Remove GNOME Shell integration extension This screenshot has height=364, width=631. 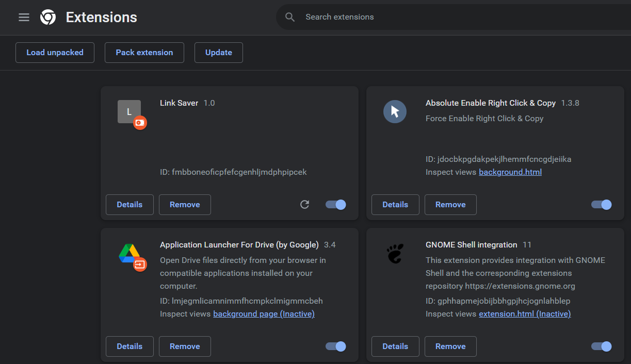(x=450, y=346)
